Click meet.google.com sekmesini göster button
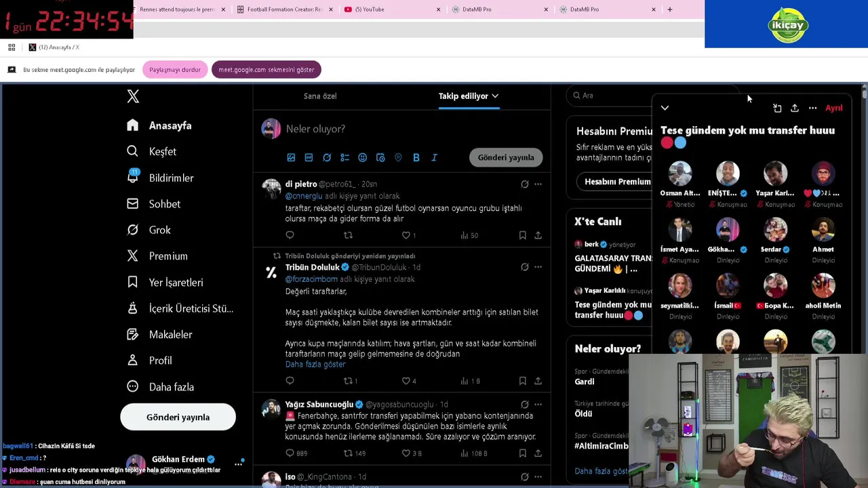The height and width of the screenshot is (488, 868). 266,70
